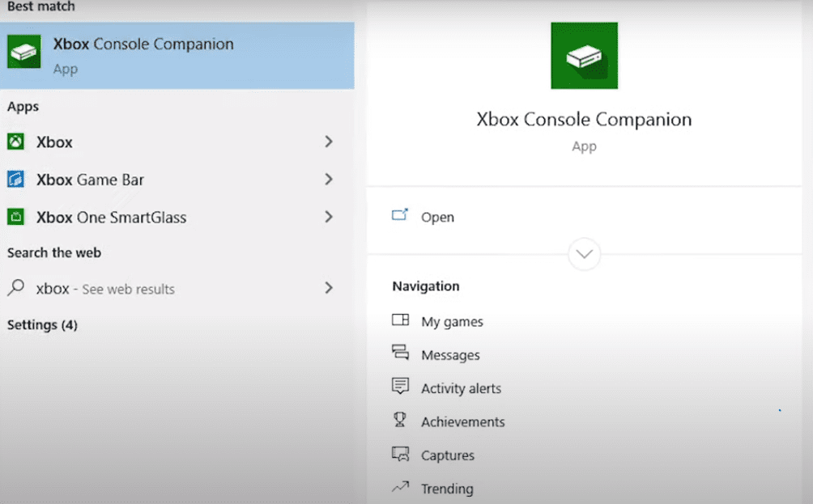Click the Xbox Console Companion icon in best match
This screenshot has height=504, width=813.
pos(23,51)
